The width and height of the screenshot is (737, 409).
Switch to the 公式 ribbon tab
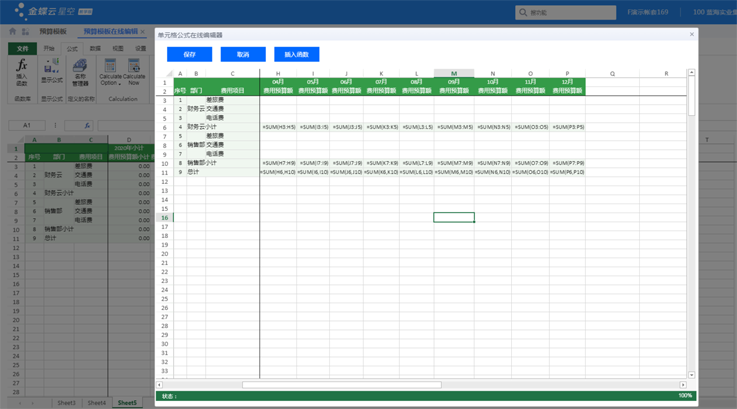point(72,48)
